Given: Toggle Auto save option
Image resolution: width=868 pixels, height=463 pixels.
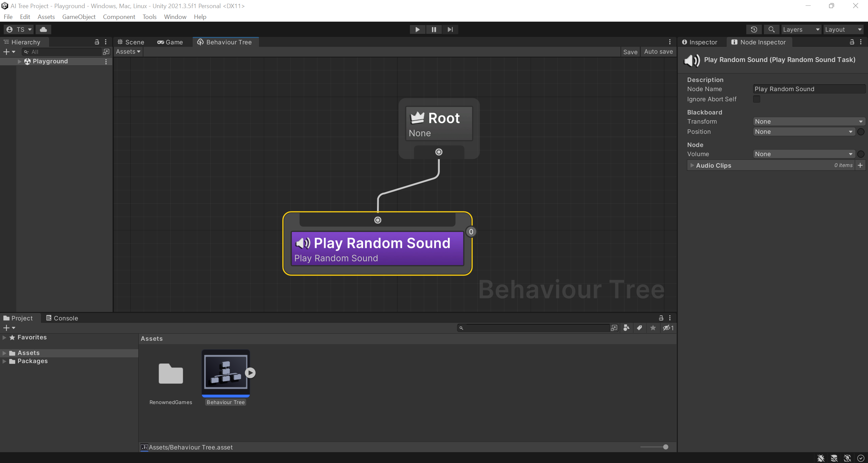Looking at the screenshot, I should (658, 52).
